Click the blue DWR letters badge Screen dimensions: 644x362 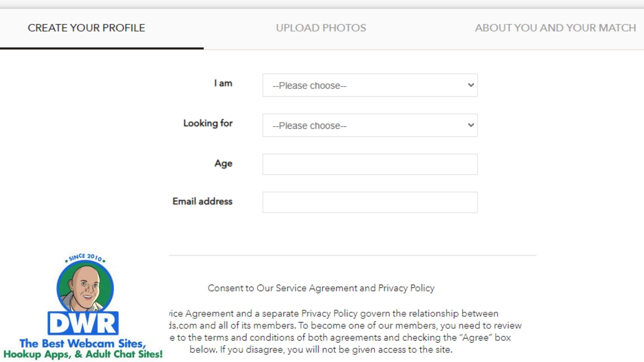tap(83, 324)
